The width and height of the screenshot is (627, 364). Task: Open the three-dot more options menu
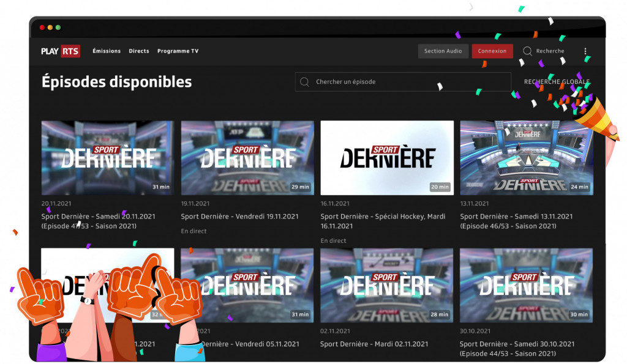tap(585, 51)
